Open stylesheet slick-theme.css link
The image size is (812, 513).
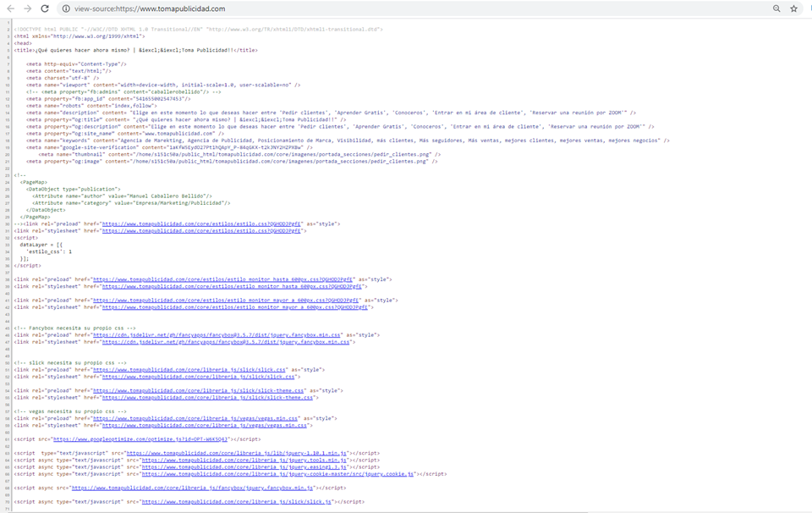pyautogui.click(x=208, y=397)
